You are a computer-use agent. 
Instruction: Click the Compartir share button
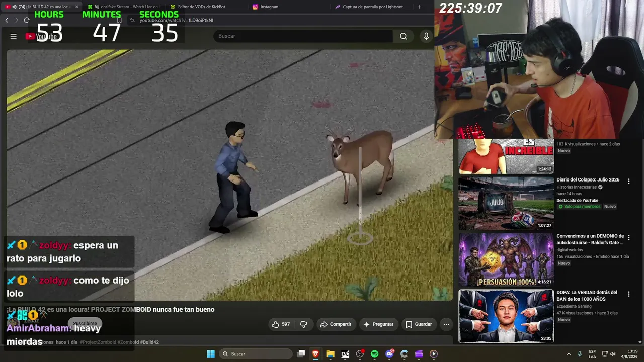(x=336, y=324)
